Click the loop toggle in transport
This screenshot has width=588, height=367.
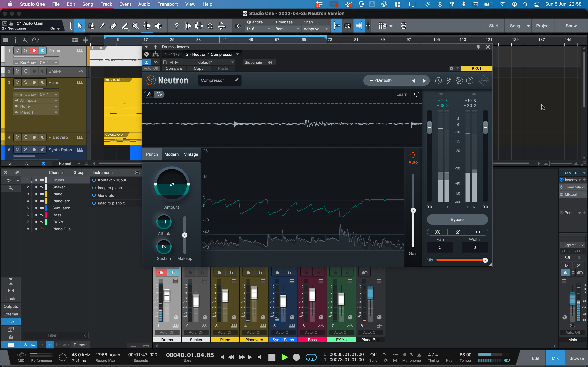(311, 357)
